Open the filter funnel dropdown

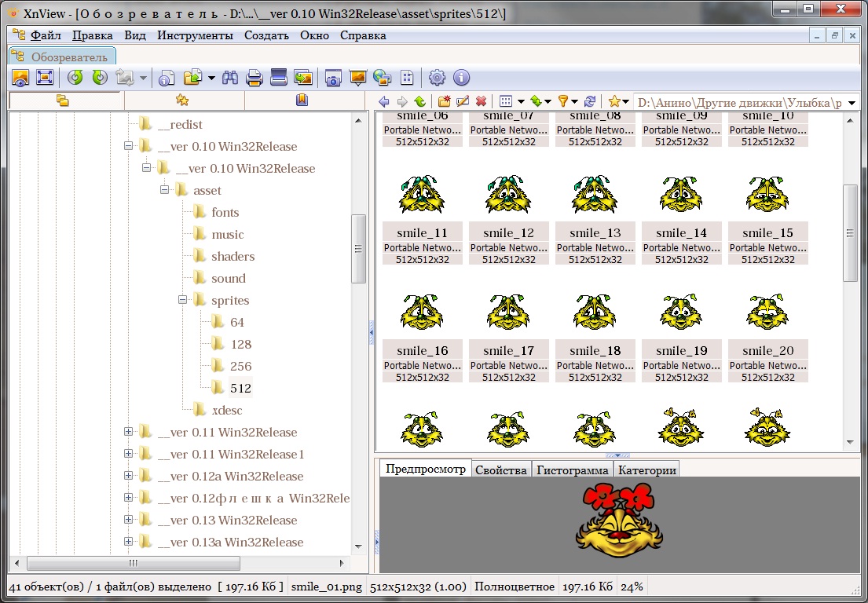coord(575,101)
